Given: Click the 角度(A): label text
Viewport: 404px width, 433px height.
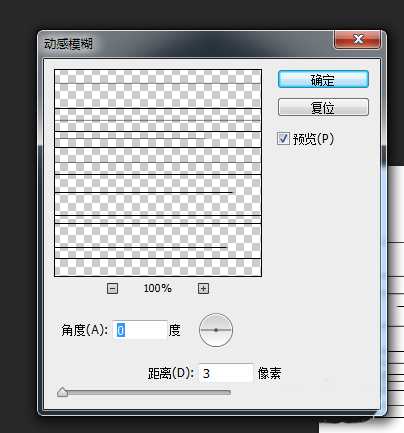Looking at the screenshot, I should point(85,330).
